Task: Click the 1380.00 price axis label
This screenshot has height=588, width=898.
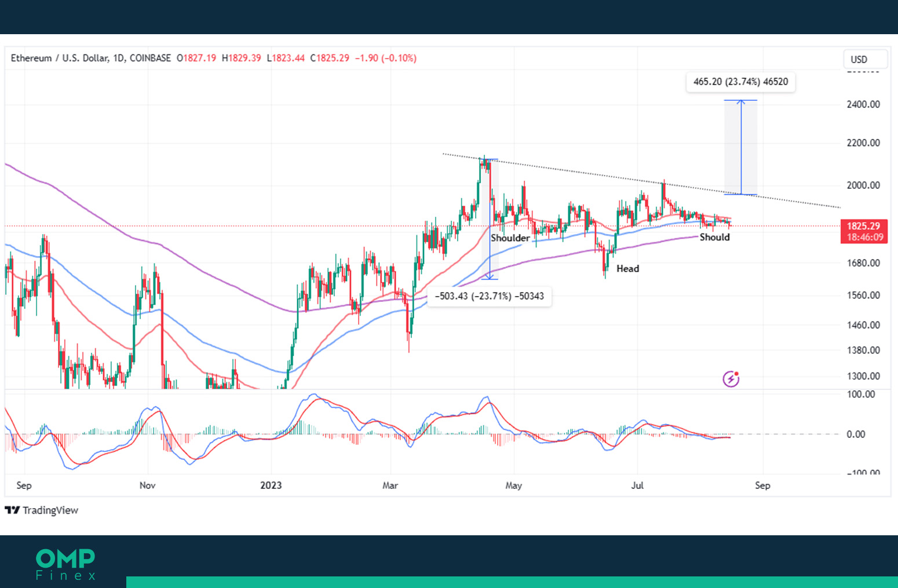Action: click(863, 350)
